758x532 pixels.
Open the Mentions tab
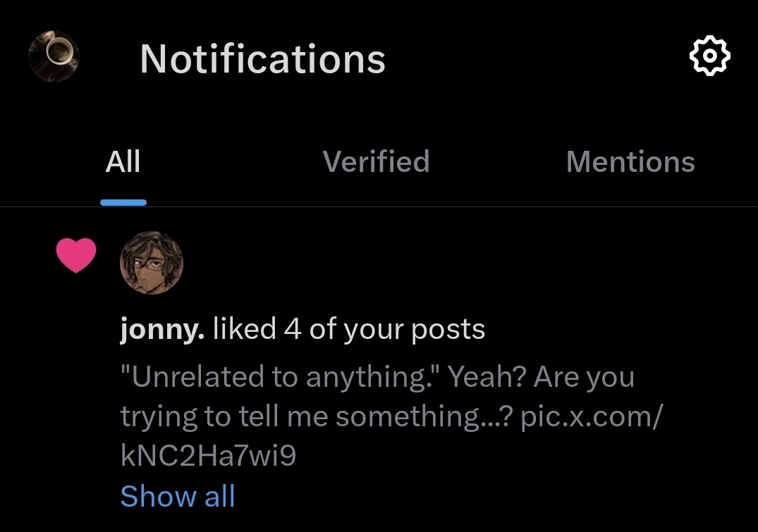630,161
